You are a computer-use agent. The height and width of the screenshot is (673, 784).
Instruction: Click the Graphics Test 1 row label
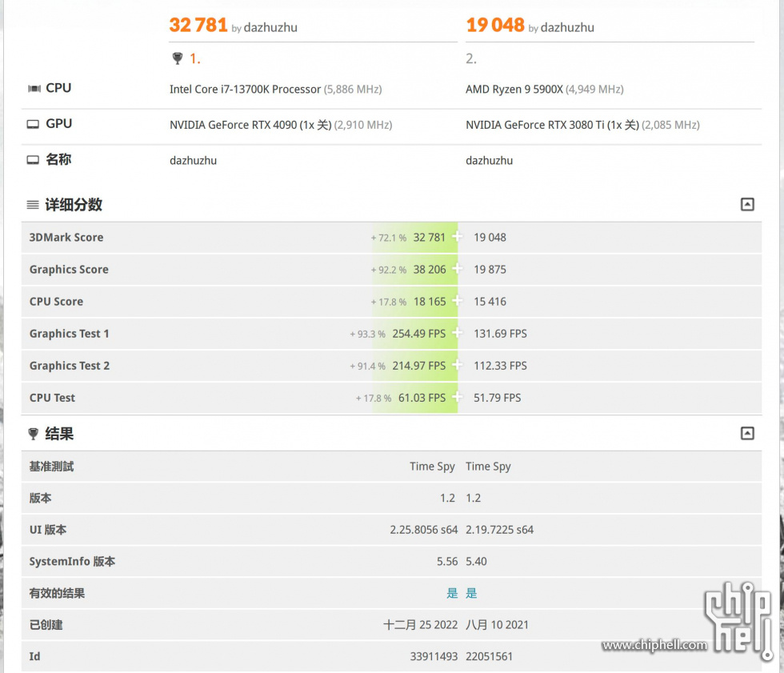click(69, 334)
